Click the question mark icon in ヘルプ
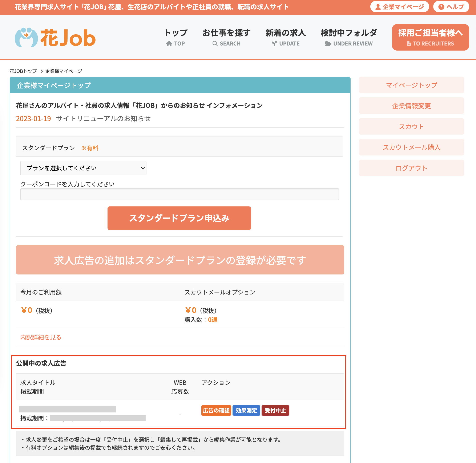The image size is (476, 463). pyautogui.click(x=441, y=7)
